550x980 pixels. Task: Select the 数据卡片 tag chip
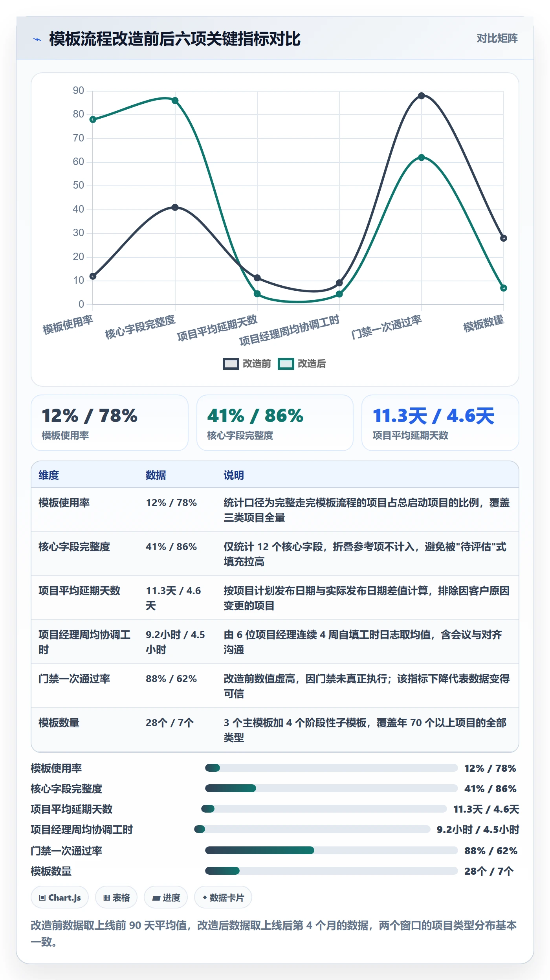tap(223, 897)
